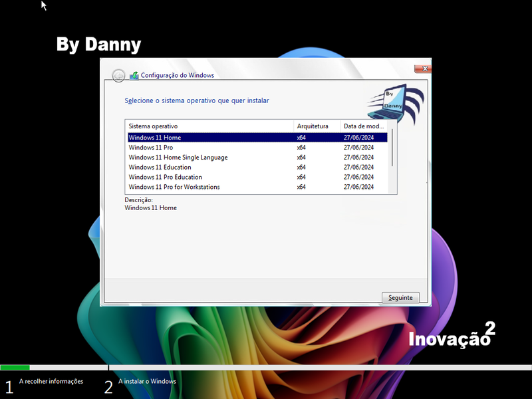The width and height of the screenshot is (532, 399).
Task: Click the Sistema operativo column header
Action: tap(209, 126)
